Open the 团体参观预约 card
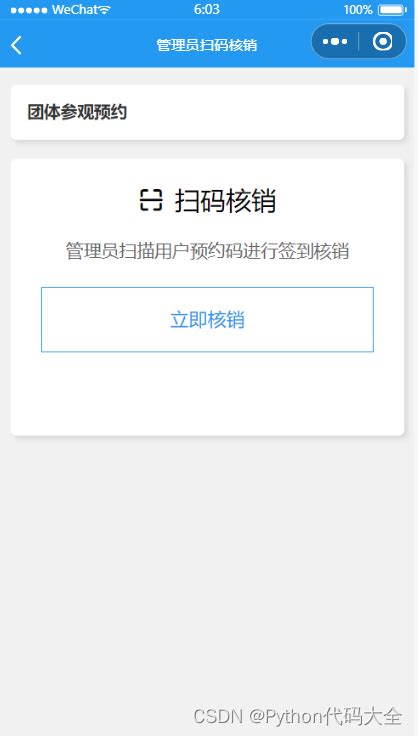Viewport: 418px width, 736px height. (207, 112)
